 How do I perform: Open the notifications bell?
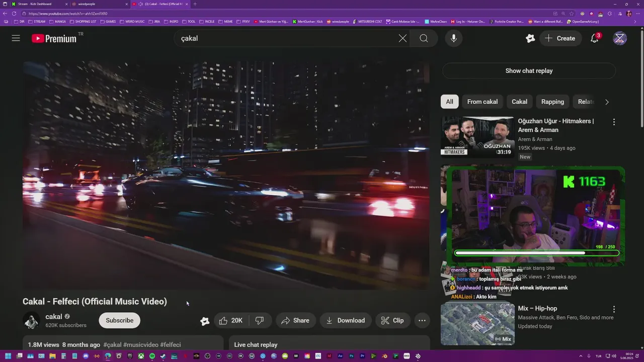[x=594, y=38]
